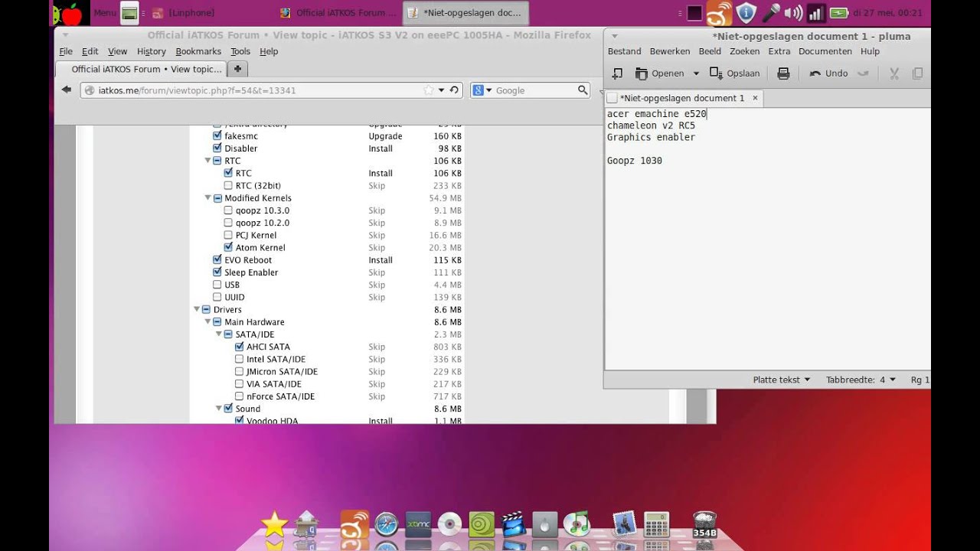Click Opslaan to save the pluma document
This screenshot has height=551, width=980.
(735, 73)
